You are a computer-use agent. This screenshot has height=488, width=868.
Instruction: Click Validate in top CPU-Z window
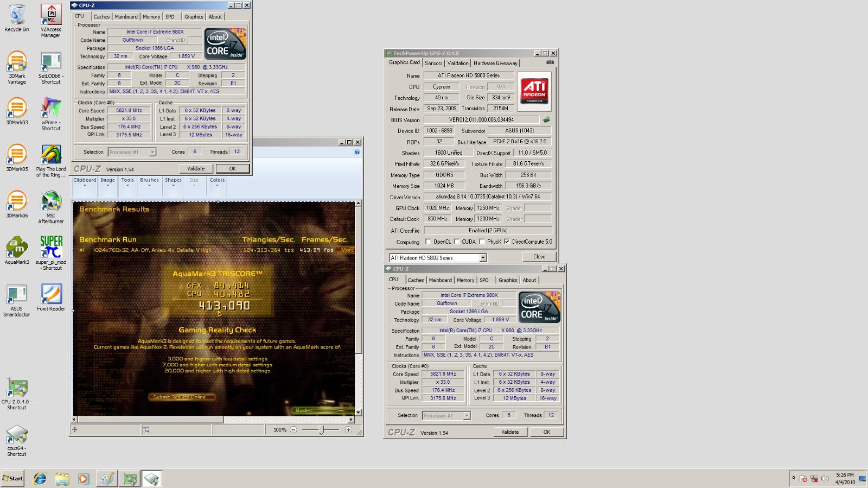[x=196, y=169]
